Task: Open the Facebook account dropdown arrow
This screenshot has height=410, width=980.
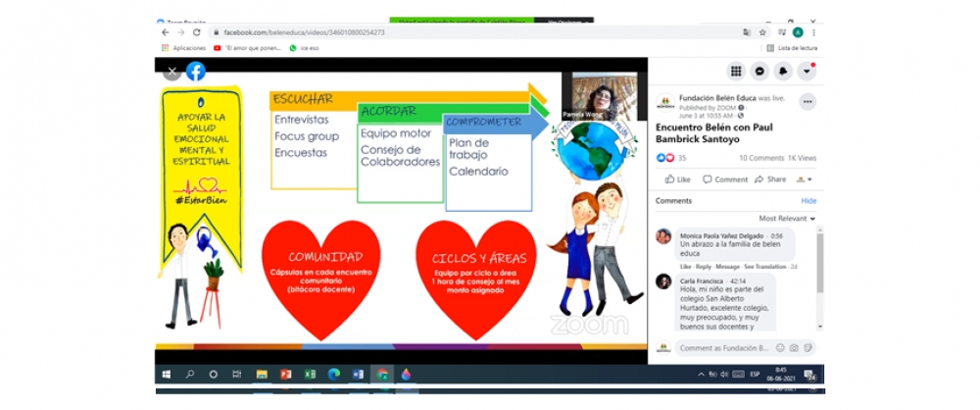Action: point(807,72)
